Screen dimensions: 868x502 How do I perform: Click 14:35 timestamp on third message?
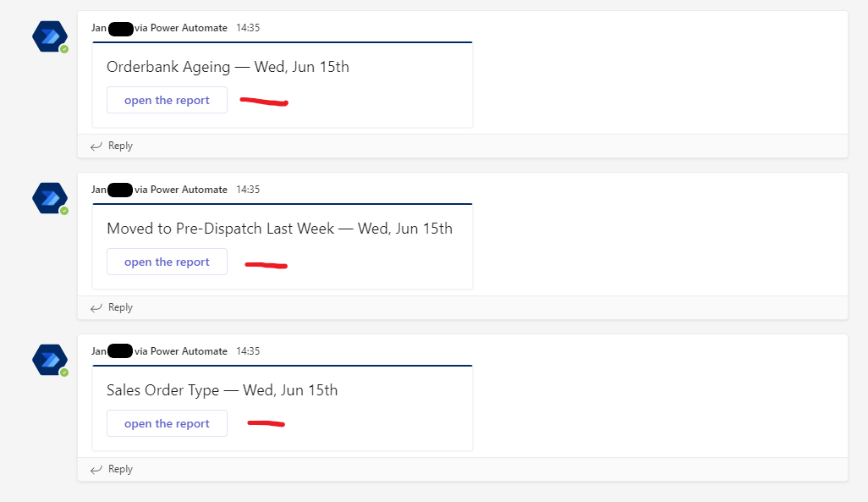(x=248, y=351)
